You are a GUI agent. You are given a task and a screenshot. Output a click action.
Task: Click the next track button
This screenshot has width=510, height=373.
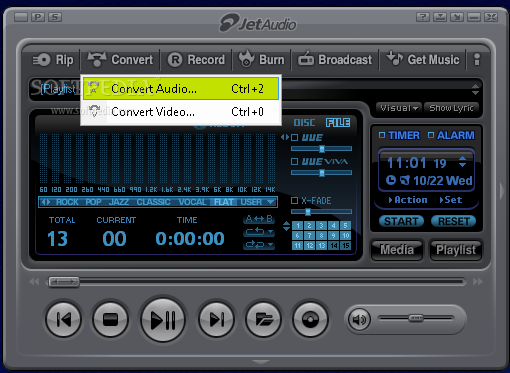[x=216, y=320]
